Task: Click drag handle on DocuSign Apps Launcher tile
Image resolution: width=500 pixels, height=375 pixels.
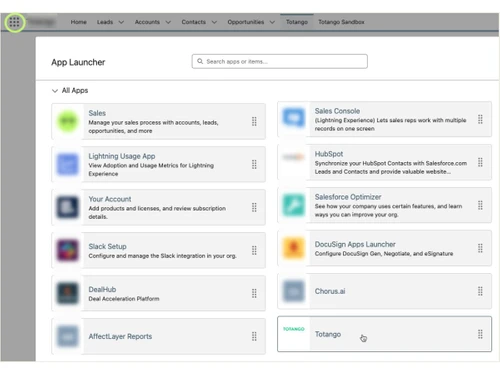Action: [480, 248]
